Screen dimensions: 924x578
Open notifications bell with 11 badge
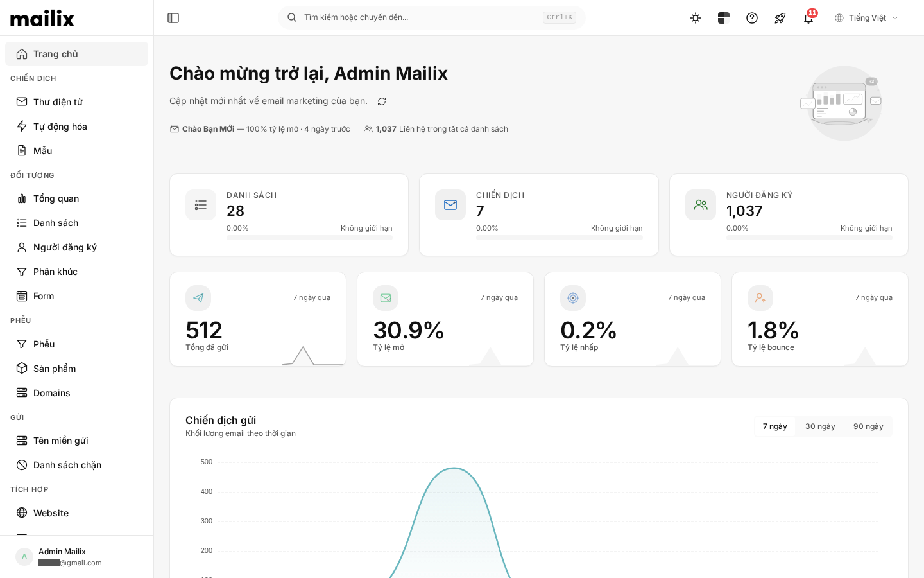pyautogui.click(x=809, y=17)
